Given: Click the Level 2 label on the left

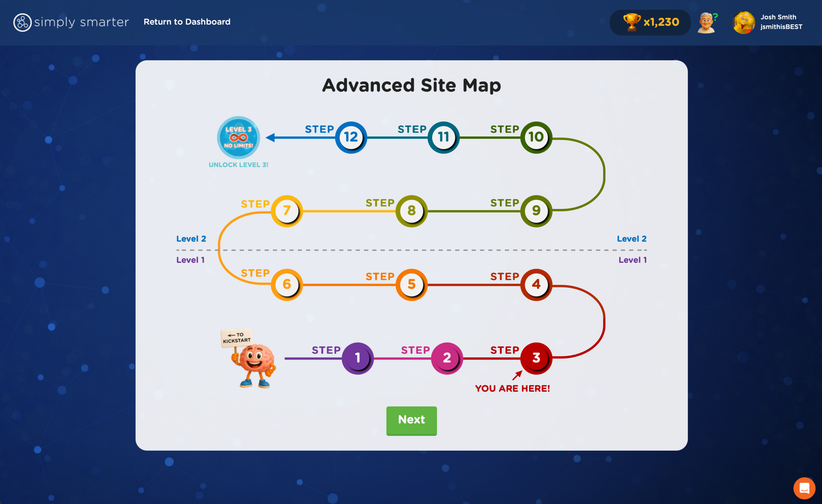Looking at the screenshot, I should [x=191, y=239].
